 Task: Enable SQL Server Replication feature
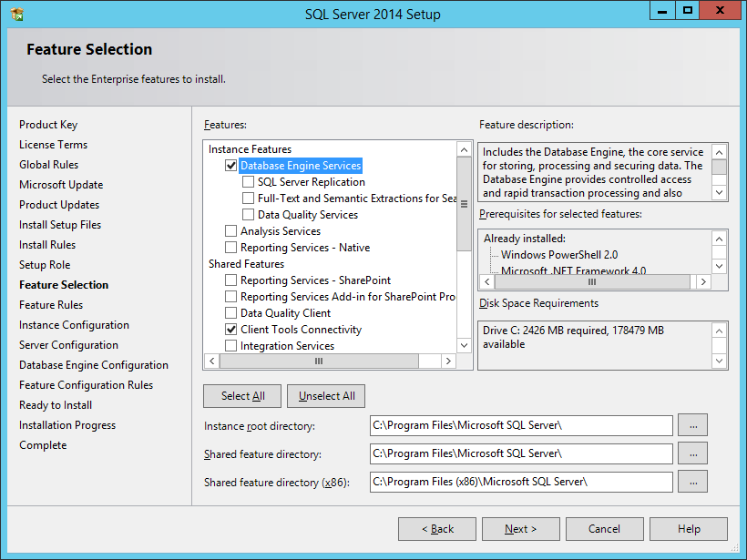(249, 182)
